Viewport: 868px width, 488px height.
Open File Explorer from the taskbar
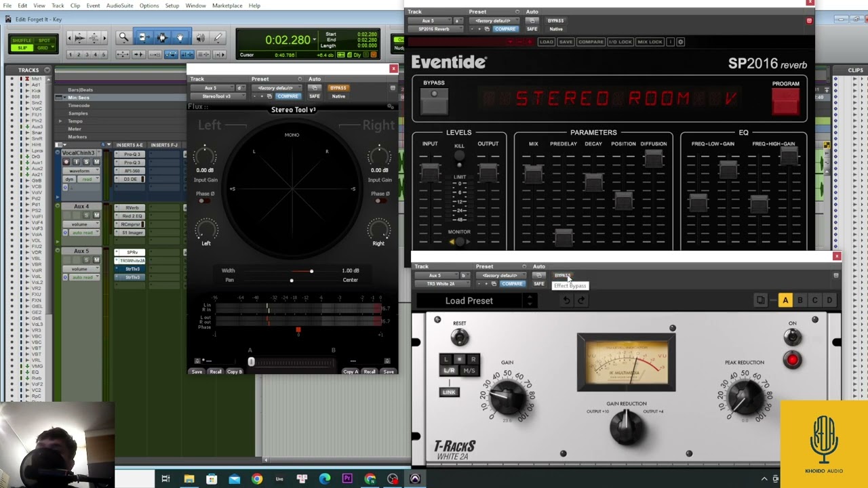pyautogui.click(x=189, y=479)
